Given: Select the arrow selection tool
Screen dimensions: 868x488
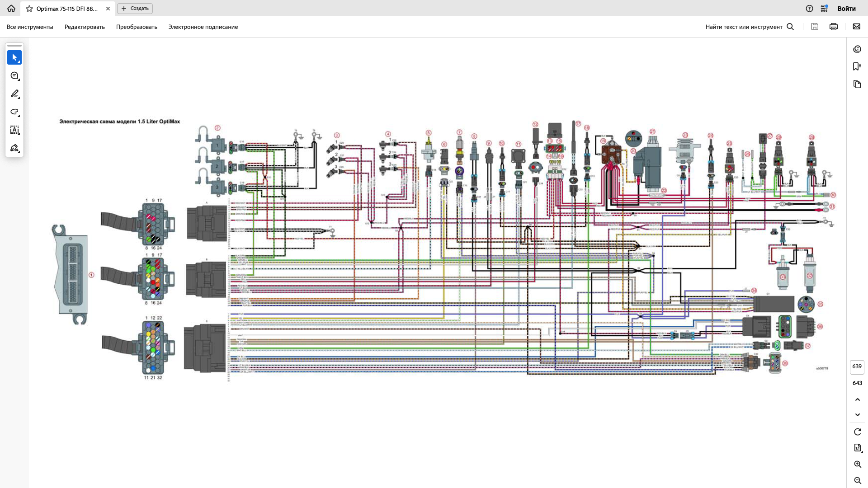Looking at the screenshot, I should [x=14, y=57].
